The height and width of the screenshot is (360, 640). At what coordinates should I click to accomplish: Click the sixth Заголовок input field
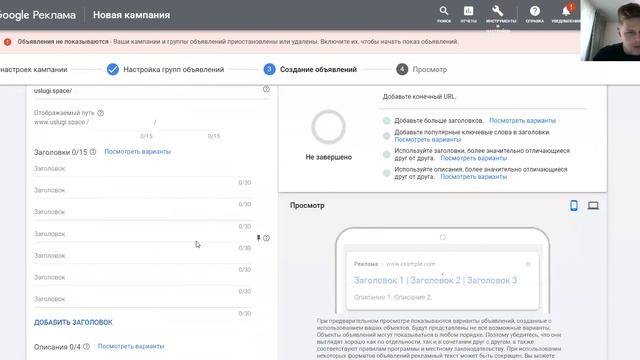click(142, 277)
